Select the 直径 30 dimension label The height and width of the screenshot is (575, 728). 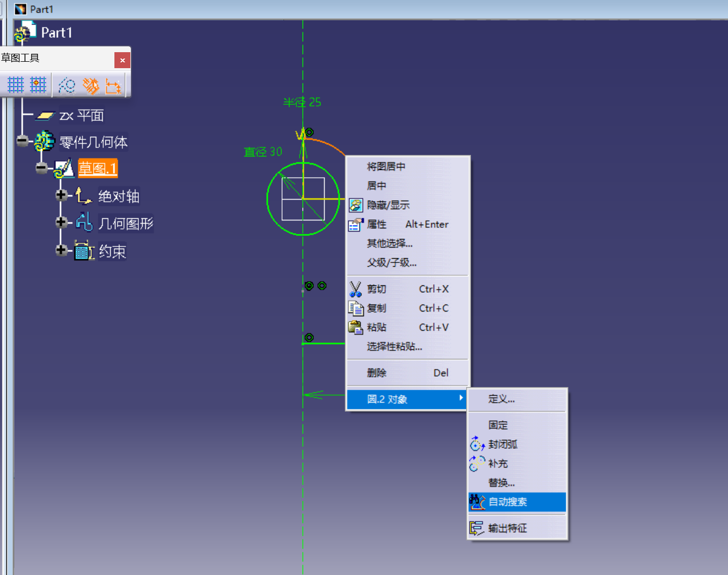click(x=263, y=152)
